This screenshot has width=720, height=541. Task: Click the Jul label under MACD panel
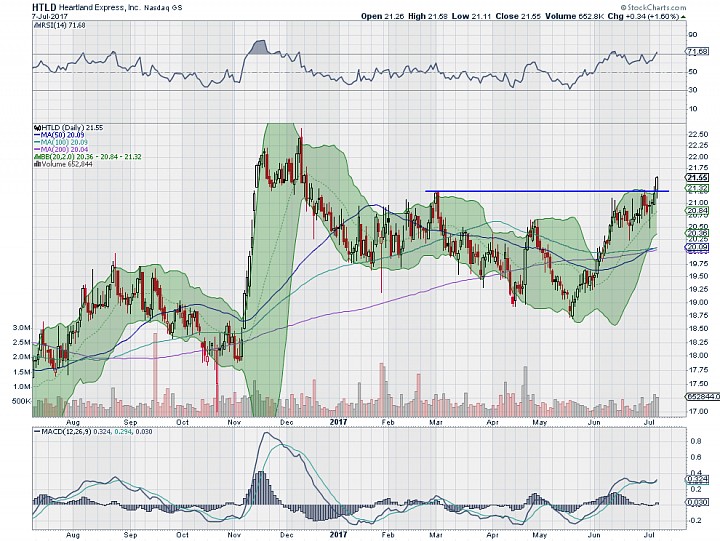(x=649, y=535)
